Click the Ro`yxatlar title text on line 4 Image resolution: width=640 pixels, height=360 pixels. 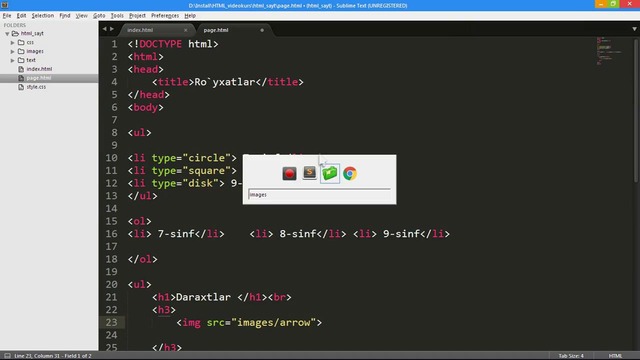[x=225, y=82]
